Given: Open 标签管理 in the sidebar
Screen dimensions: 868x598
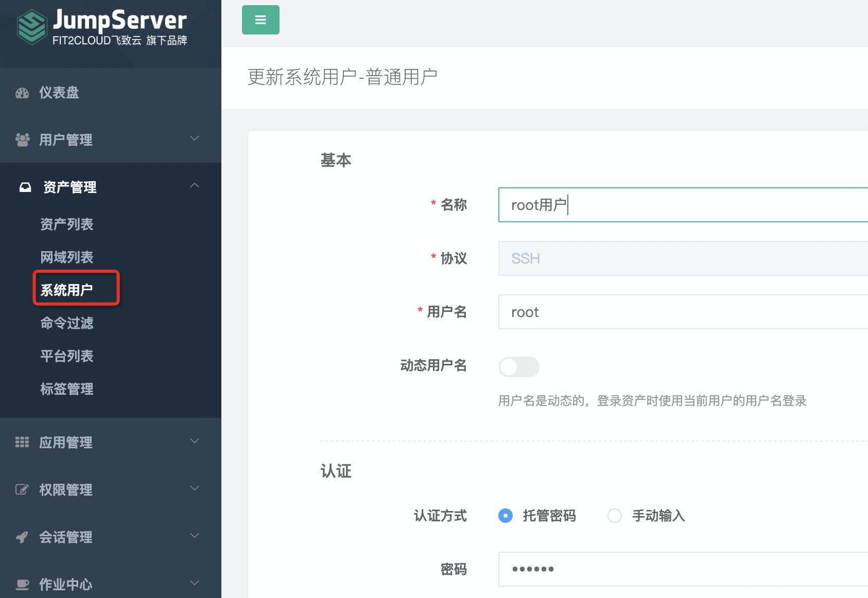Looking at the screenshot, I should click(67, 389).
